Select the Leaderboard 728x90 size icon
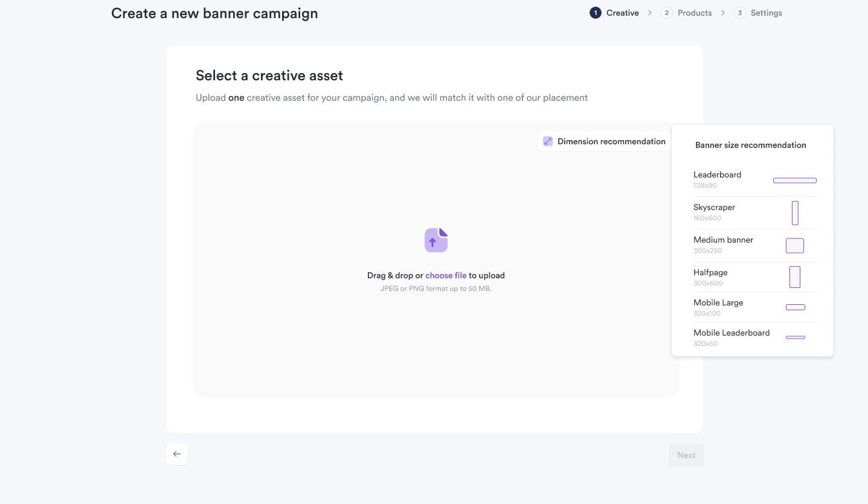 pos(795,180)
